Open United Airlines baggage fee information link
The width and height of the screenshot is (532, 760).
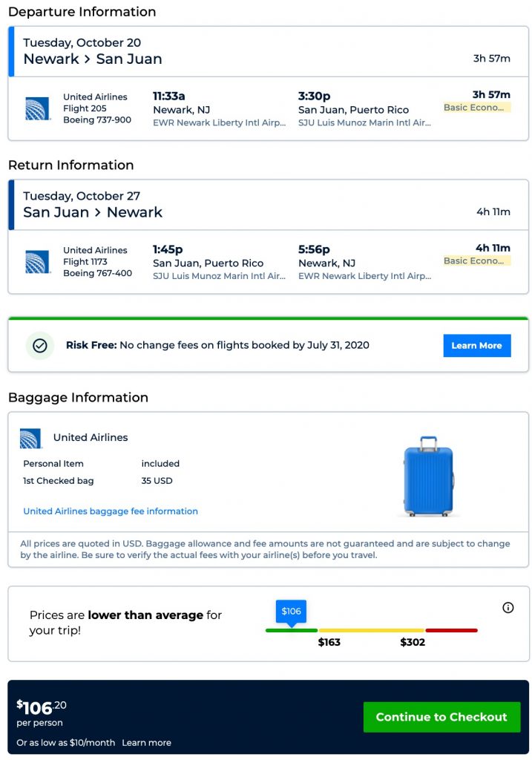point(111,511)
